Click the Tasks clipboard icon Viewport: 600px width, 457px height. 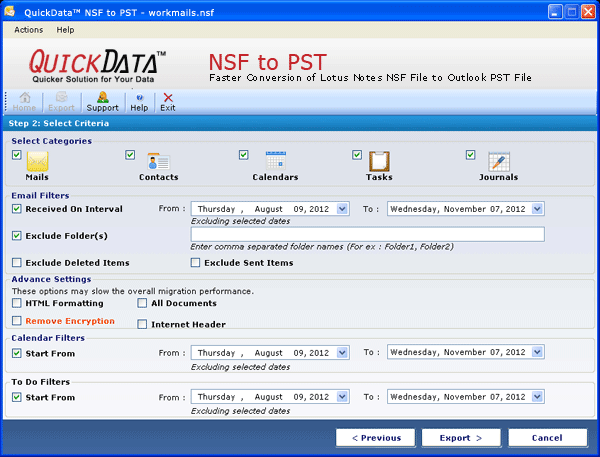point(379,161)
